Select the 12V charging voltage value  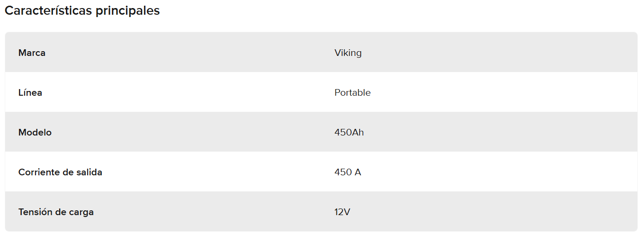[x=342, y=212]
